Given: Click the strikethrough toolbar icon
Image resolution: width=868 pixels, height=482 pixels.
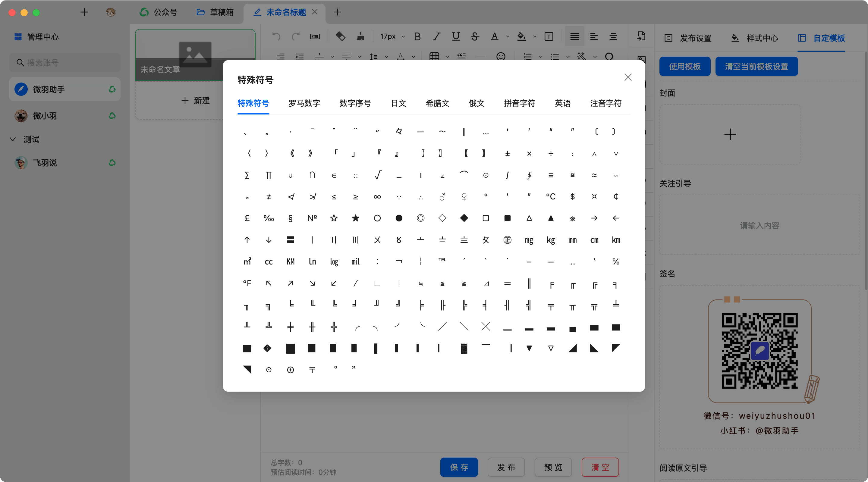Looking at the screenshot, I should 475,36.
